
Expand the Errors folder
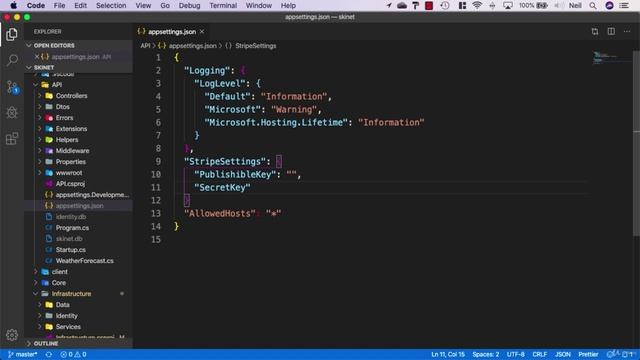[64, 118]
